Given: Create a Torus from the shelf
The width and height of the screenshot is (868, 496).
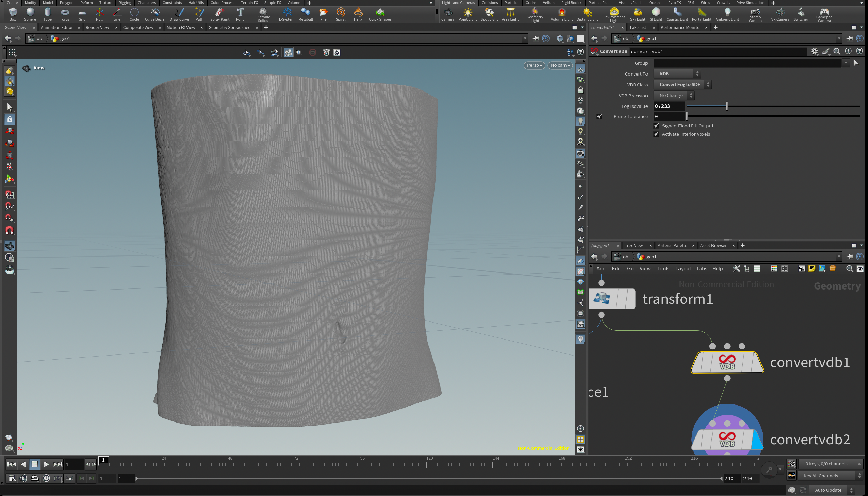Looking at the screenshot, I should point(64,14).
